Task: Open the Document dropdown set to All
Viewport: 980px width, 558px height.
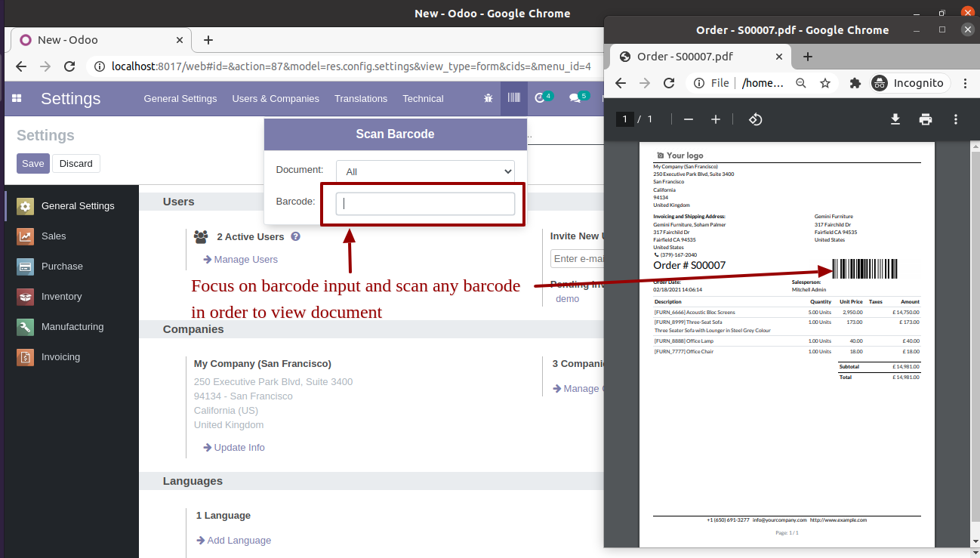Action: (425, 171)
